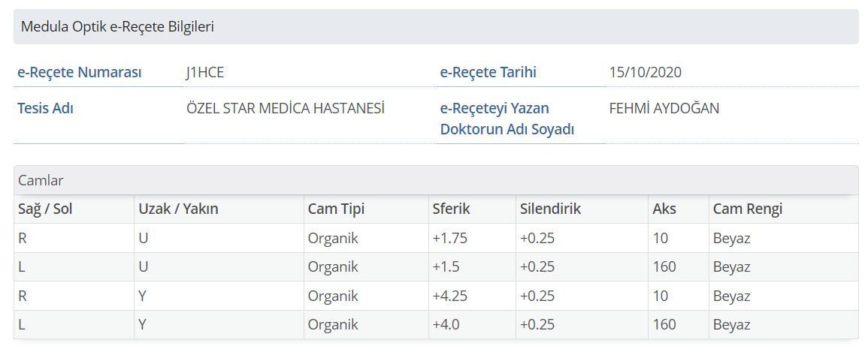The width and height of the screenshot is (868, 349).
Task: Click the Sferik column header
Action: (451, 209)
